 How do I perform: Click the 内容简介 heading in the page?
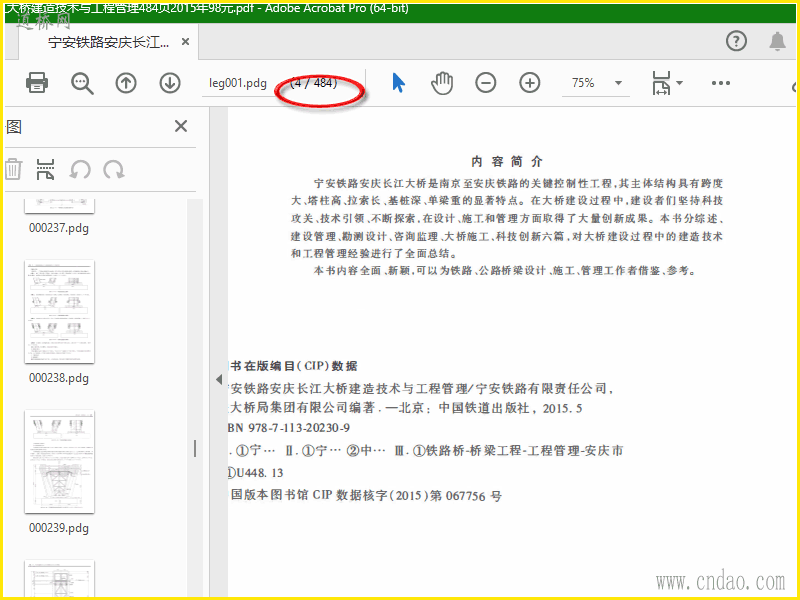[507, 162]
